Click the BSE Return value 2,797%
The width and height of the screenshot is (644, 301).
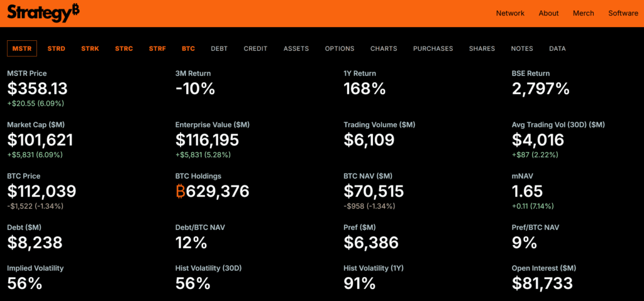tap(540, 89)
